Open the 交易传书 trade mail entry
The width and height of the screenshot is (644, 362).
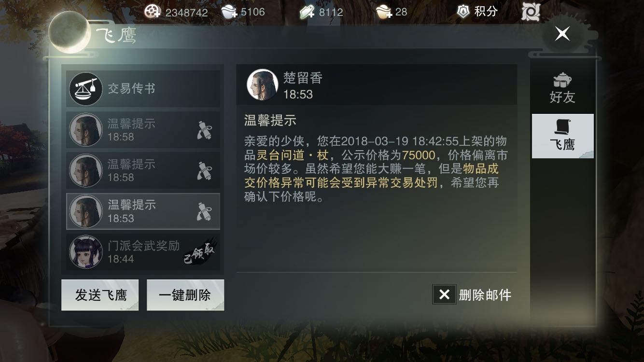(x=143, y=89)
